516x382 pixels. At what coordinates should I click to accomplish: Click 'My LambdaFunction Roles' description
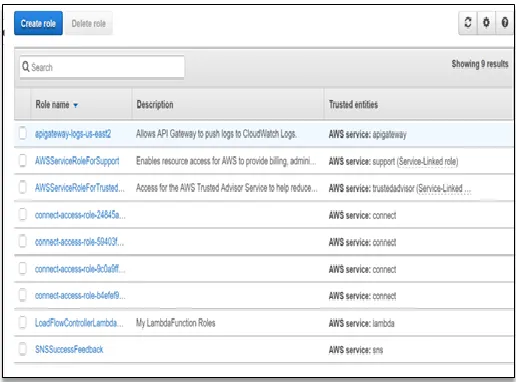(176, 323)
